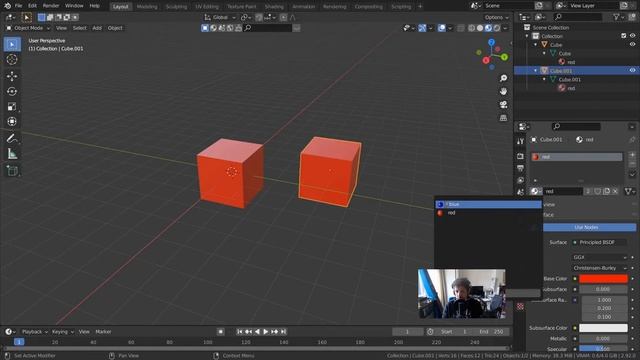Click the Specular value slider

(603, 349)
